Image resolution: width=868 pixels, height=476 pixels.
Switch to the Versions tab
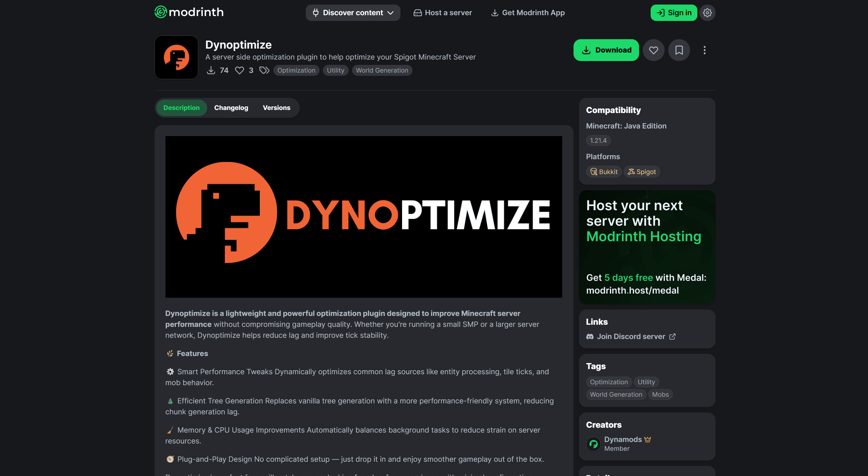276,108
